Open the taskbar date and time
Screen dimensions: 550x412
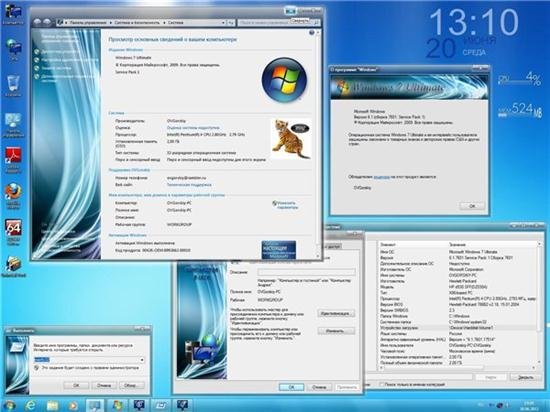tap(530, 405)
